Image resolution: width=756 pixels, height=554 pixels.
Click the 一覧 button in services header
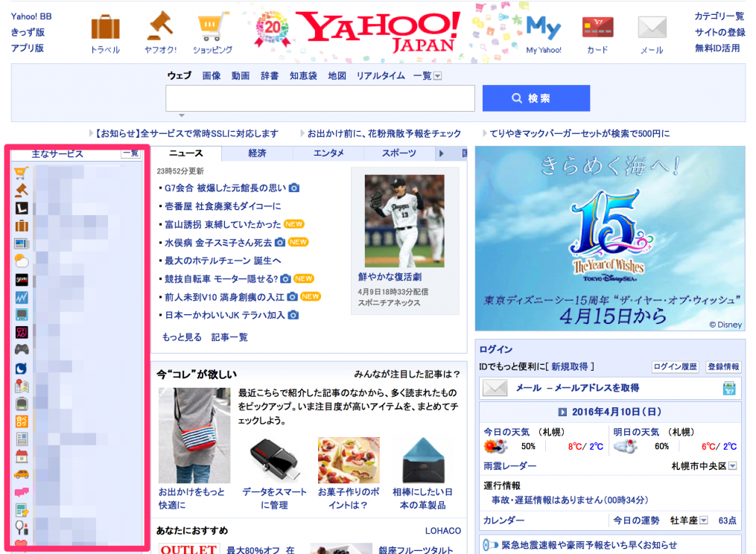click(x=130, y=153)
